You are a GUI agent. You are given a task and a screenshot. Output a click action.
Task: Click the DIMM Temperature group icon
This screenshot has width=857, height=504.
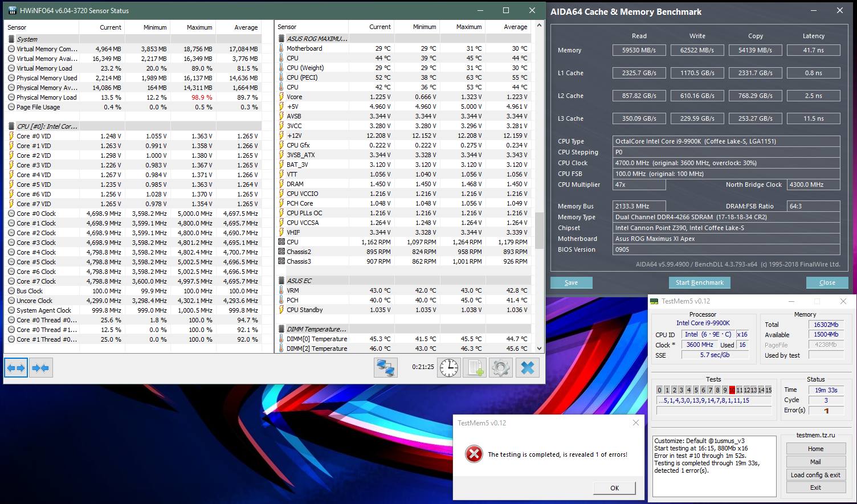[x=281, y=329]
